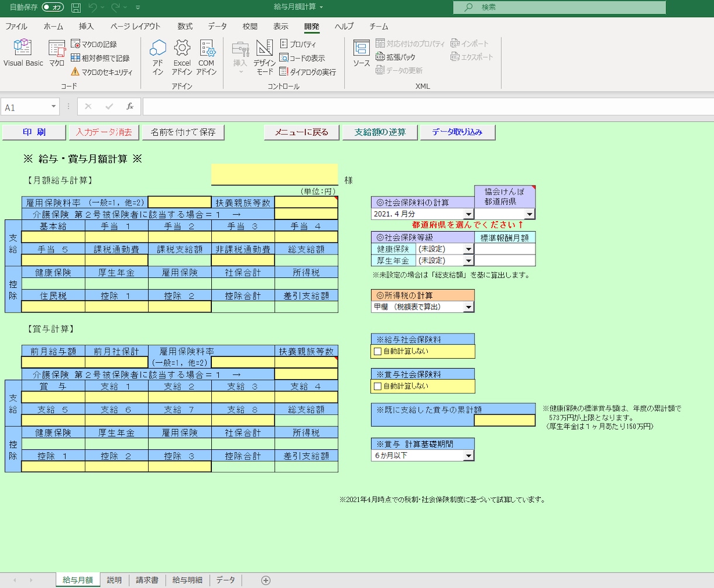The image size is (714, 588).
Task: Open 所得税の計算 甲欄 dropdown
Action: [x=469, y=307]
